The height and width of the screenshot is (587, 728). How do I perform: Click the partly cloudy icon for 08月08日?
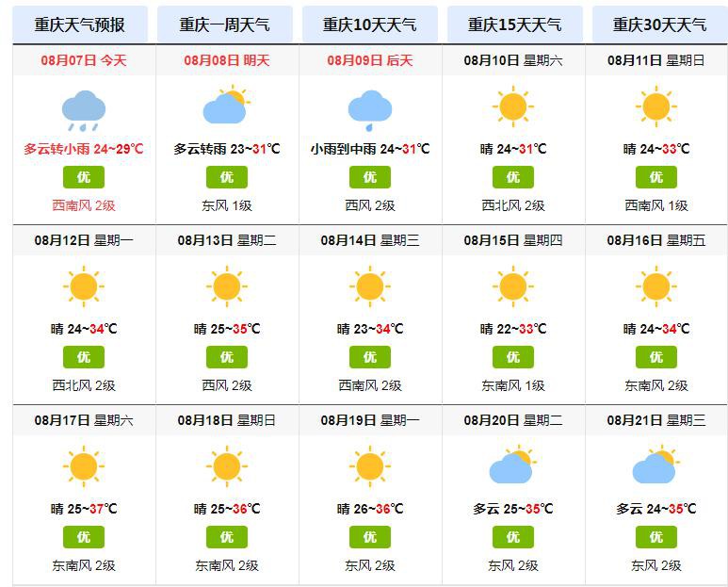[x=227, y=105]
